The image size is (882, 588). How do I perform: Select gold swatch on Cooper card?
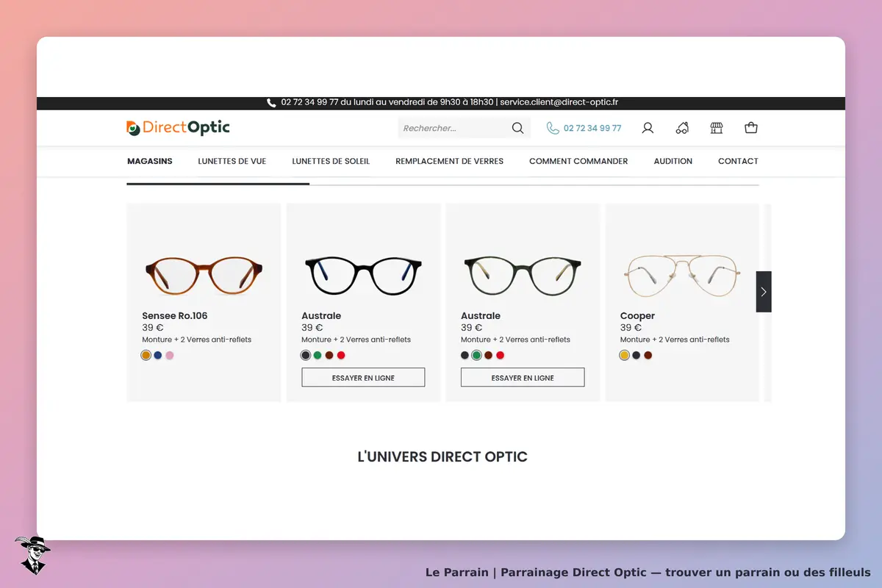coord(625,356)
